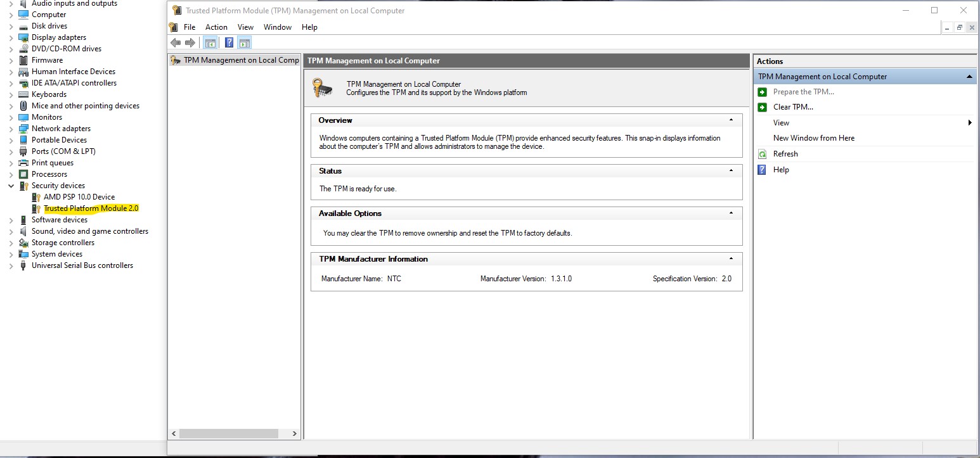Click the Refresh icon in the Actions pane

(762, 154)
